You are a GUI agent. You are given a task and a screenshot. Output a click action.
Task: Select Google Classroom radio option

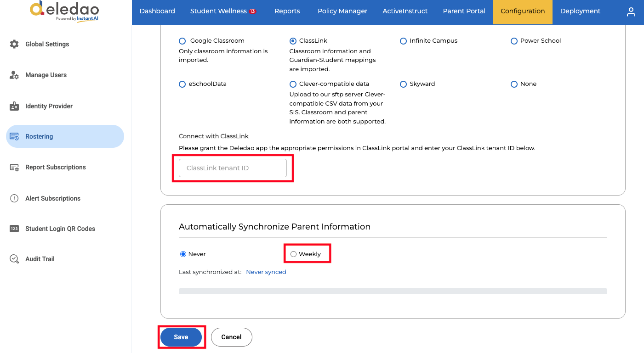tap(182, 41)
